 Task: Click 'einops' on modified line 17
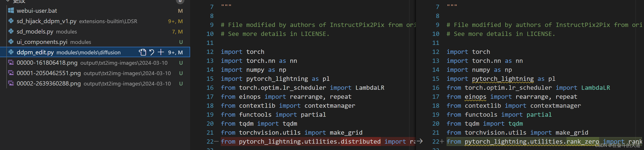tap(475, 97)
